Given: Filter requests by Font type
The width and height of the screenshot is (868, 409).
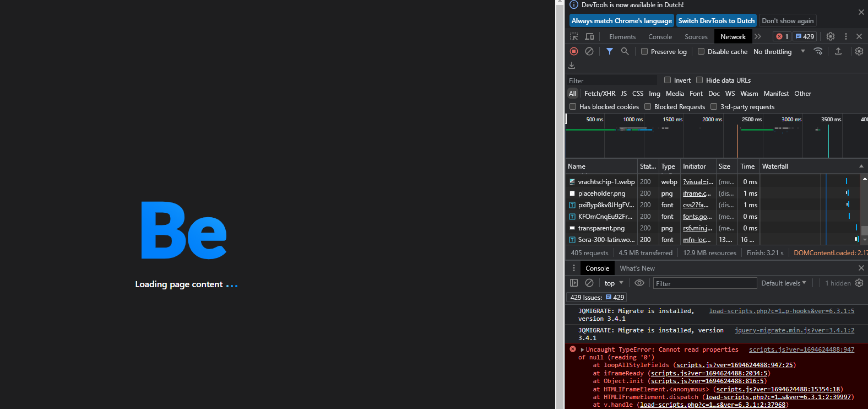Looking at the screenshot, I should 696,93.
